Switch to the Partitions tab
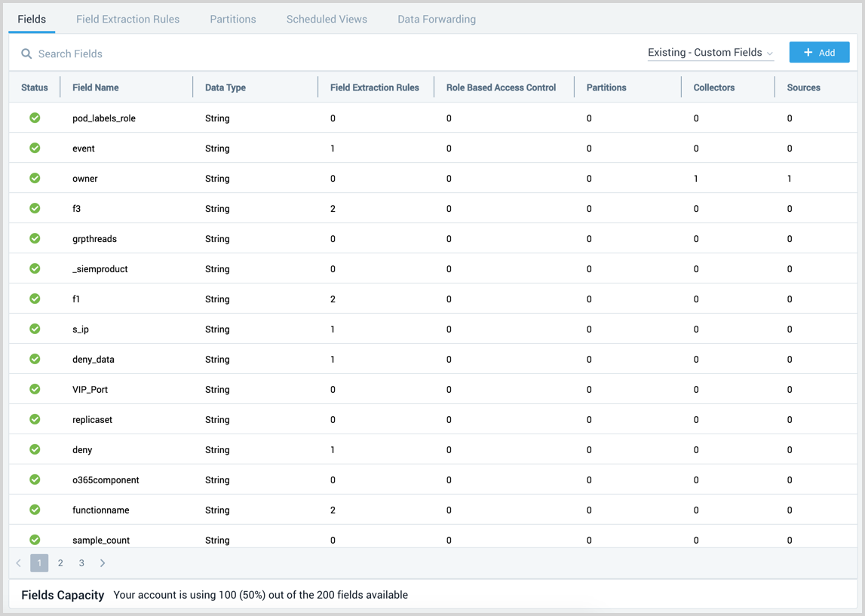The width and height of the screenshot is (865, 616). tap(232, 19)
